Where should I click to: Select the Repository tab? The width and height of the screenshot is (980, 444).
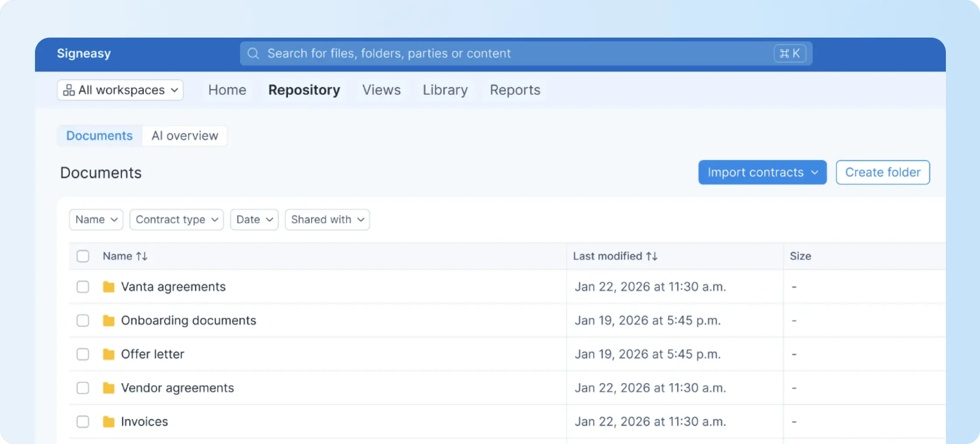(x=304, y=90)
